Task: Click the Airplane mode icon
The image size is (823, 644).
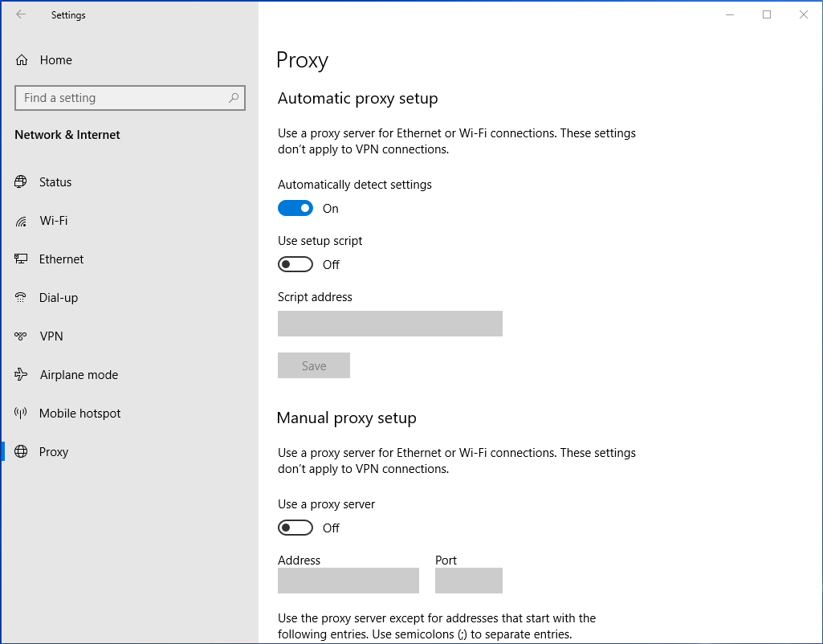Action: [x=20, y=374]
